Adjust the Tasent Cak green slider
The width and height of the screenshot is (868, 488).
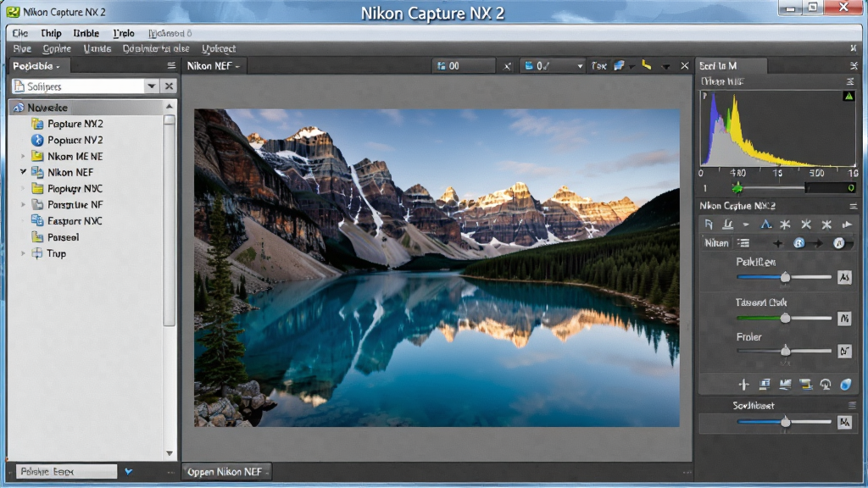click(x=785, y=319)
